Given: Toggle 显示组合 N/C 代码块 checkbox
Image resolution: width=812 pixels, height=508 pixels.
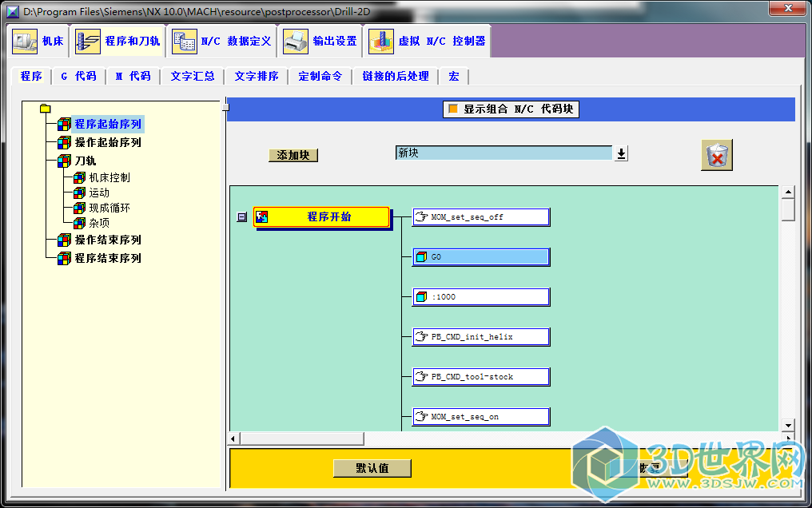Looking at the screenshot, I should (453, 109).
